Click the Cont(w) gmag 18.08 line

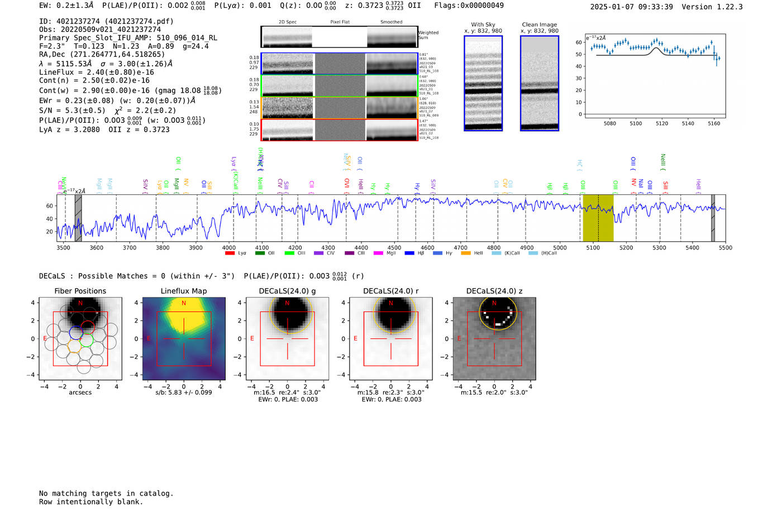click(x=130, y=90)
